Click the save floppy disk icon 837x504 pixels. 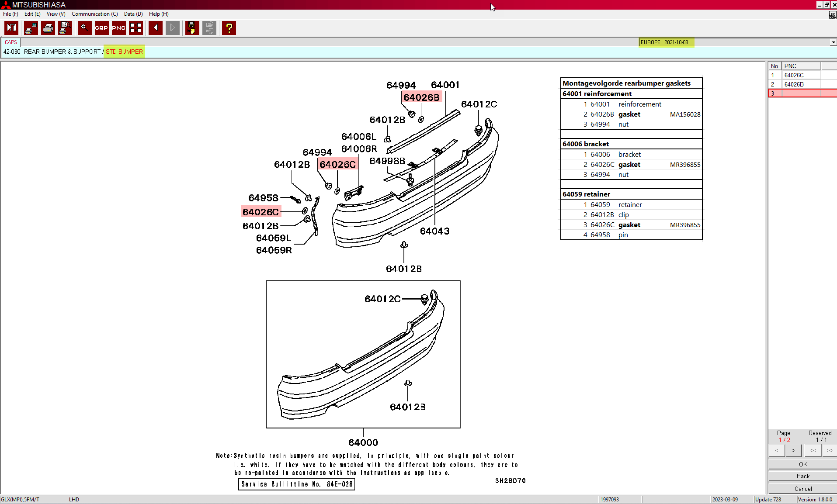point(192,28)
